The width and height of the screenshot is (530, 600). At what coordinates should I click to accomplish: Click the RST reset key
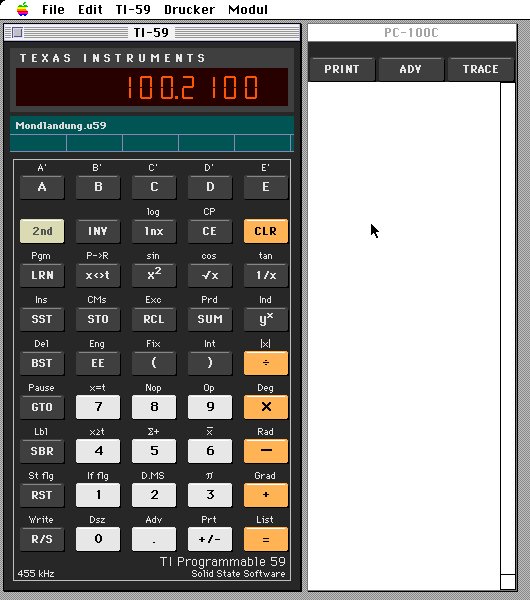coord(42,495)
